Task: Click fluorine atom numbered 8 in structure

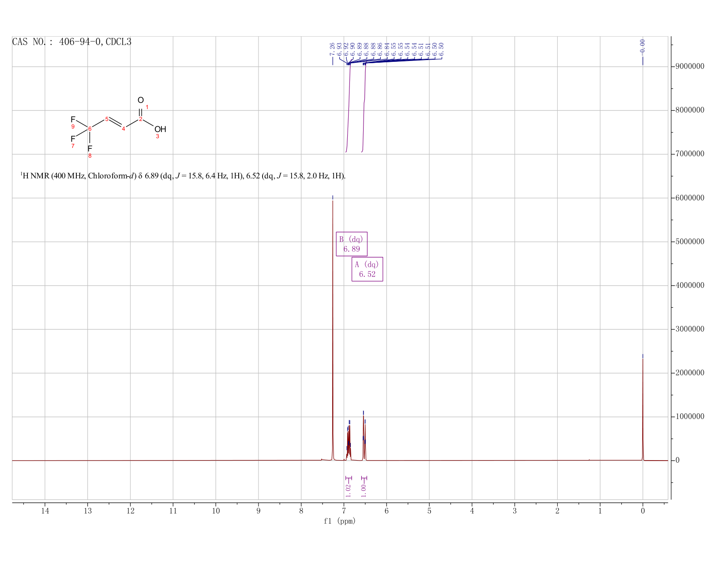Action: pyautogui.click(x=90, y=148)
